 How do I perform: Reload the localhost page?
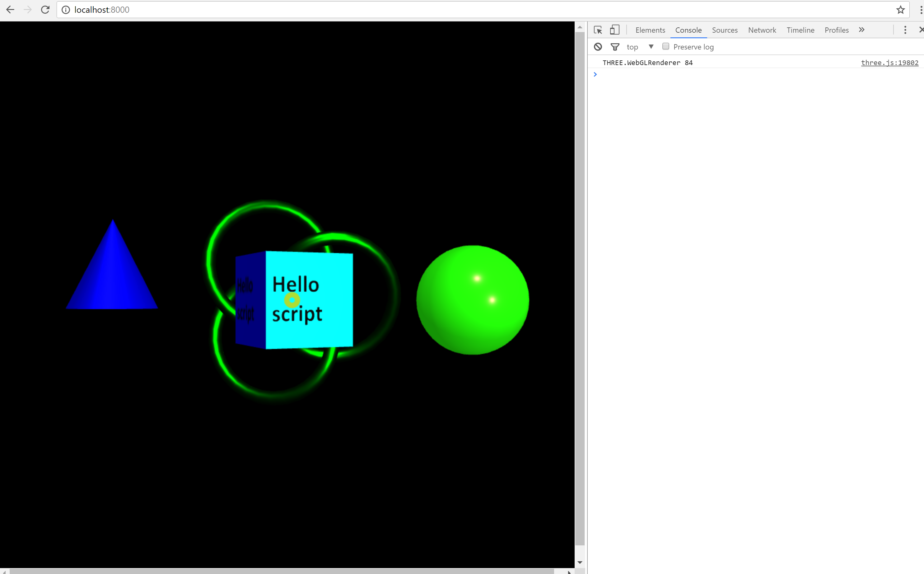pos(45,10)
